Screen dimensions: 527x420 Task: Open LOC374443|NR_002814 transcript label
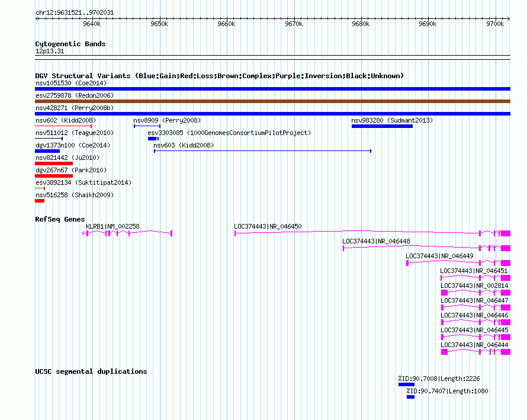tap(474, 286)
